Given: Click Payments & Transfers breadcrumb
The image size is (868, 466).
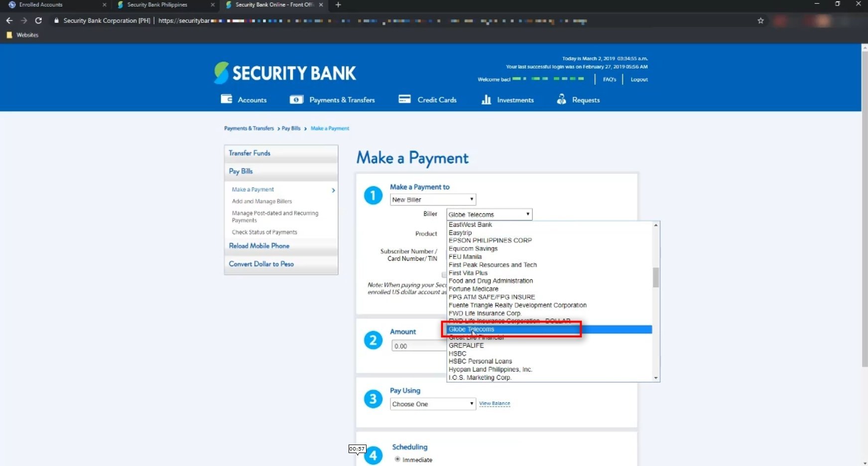Looking at the screenshot, I should 249,128.
